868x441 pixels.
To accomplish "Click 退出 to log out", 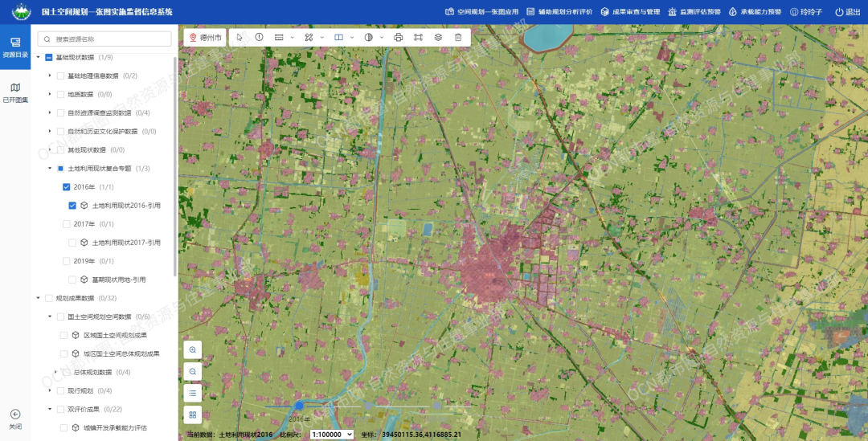I will point(848,11).
